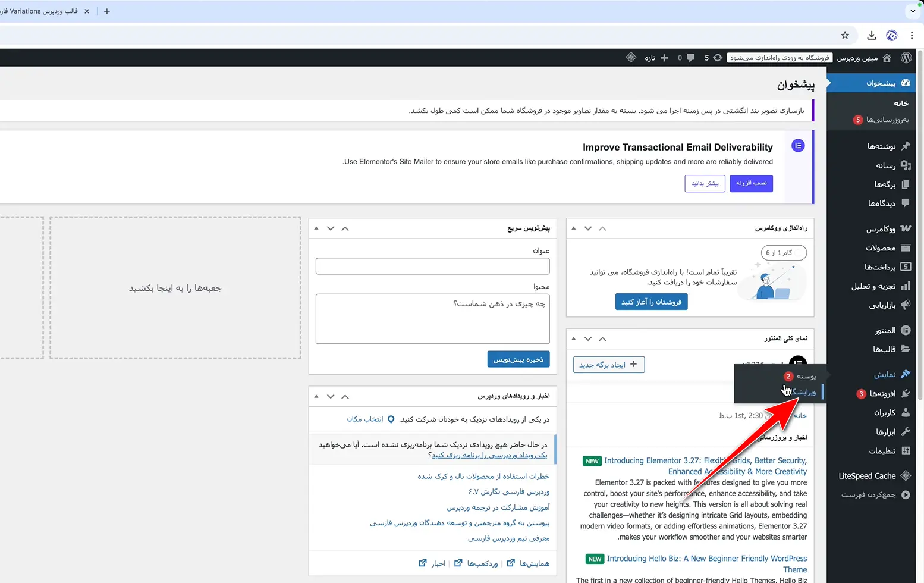Image resolution: width=924 pixels, height=583 pixels.
Task: Click the تجزیه و تحلیل analytics icon
Action: [906, 286]
